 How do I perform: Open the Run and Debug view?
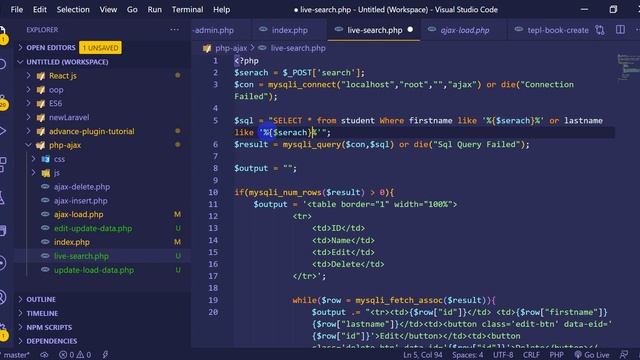point(2,131)
